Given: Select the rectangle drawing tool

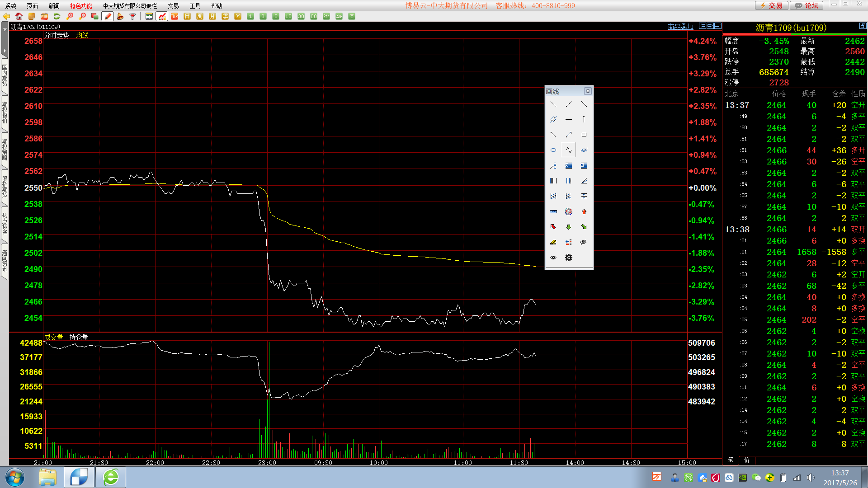Looking at the screenshot, I should pos(584,135).
